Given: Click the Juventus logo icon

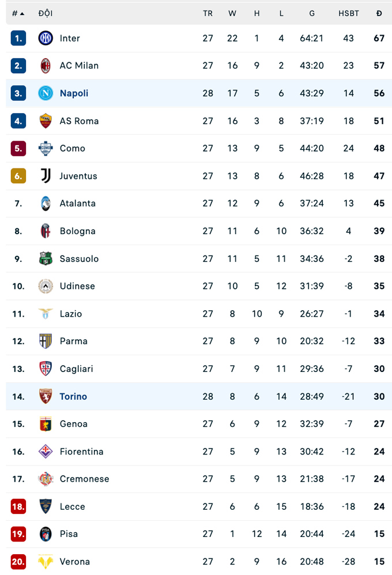Looking at the screenshot, I should [46, 176].
